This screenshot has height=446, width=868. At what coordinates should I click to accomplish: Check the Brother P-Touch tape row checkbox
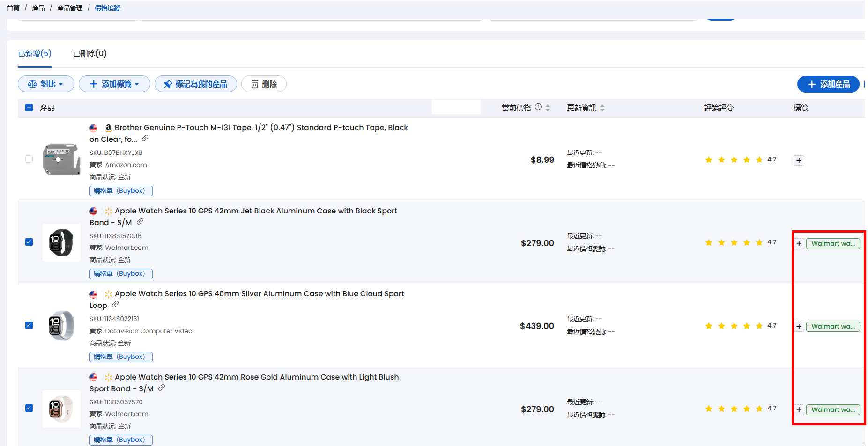[x=29, y=159]
